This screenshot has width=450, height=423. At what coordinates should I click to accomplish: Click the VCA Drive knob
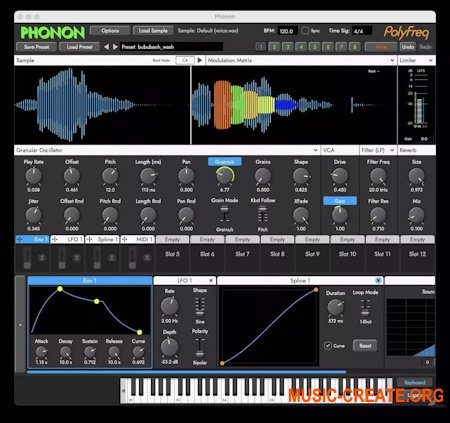point(340,176)
